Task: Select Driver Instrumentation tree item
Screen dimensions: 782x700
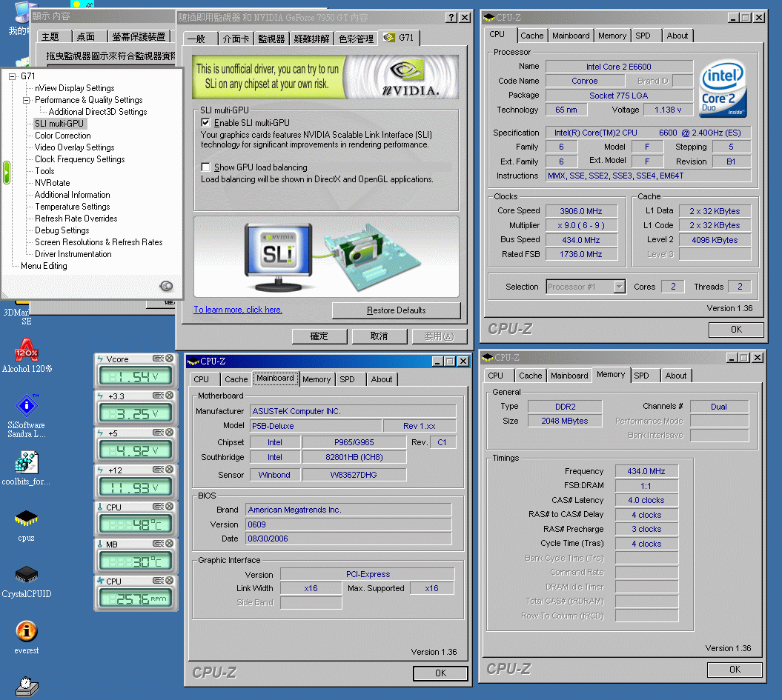Action: [73, 254]
